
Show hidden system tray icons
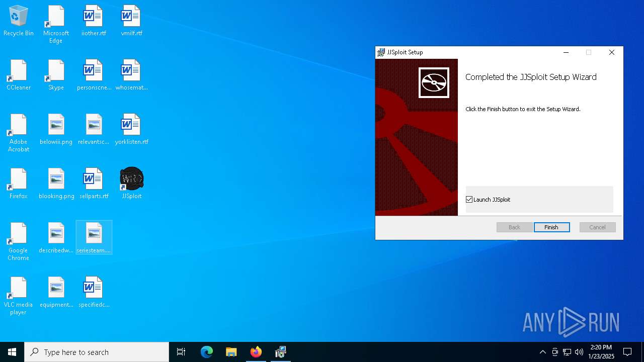point(542,352)
